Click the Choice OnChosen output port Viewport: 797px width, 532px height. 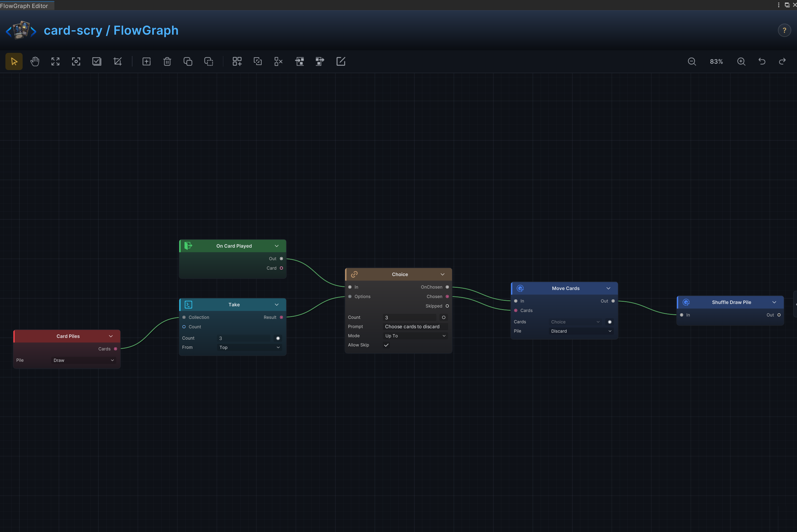pyautogui.click(x=447, y=287)
